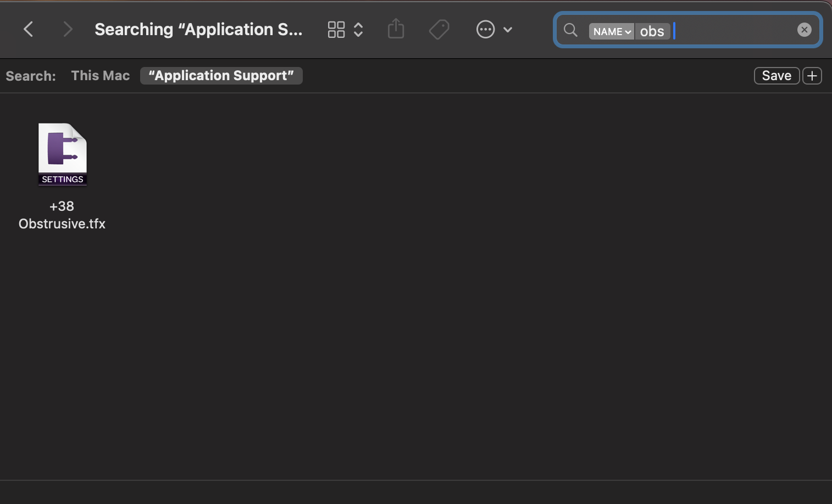Switch to icon grid view
This screenshot has height=504, width=832.
[336, 30]
